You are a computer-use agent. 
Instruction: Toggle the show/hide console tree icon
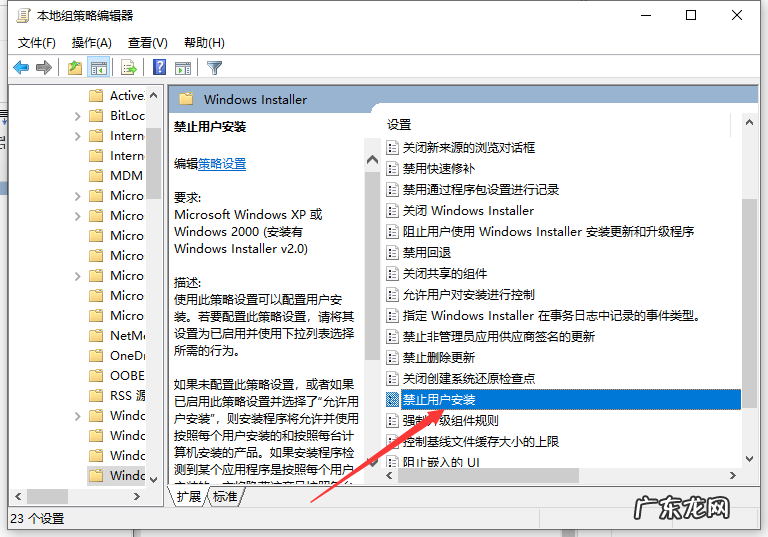coord(98,67)
